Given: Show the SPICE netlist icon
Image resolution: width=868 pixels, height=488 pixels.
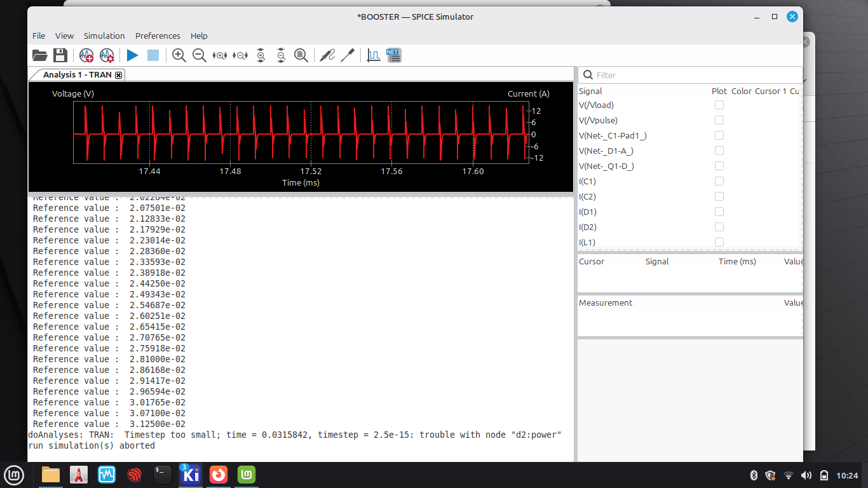Looking at the screenshot, I should pos(393,55).
